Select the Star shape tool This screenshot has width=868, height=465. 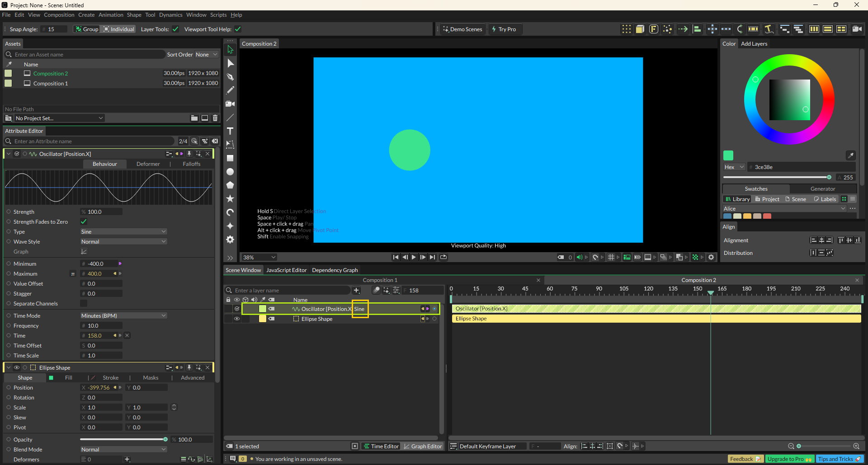click(230, 199)
